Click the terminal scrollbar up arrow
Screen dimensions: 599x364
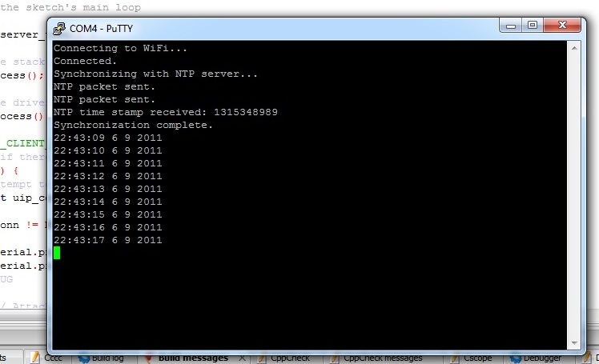pos(574,48)
